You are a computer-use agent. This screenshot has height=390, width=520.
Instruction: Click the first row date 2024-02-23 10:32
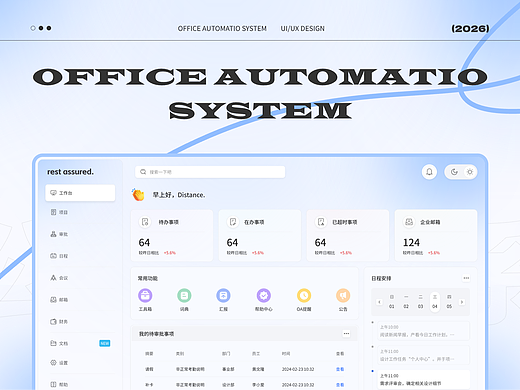coord(298,369)
